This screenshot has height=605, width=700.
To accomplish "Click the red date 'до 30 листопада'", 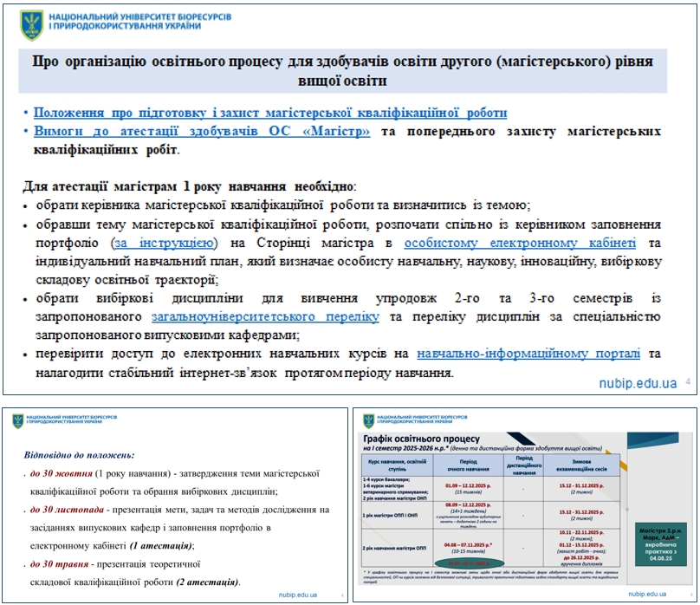I will coord(67,510).
